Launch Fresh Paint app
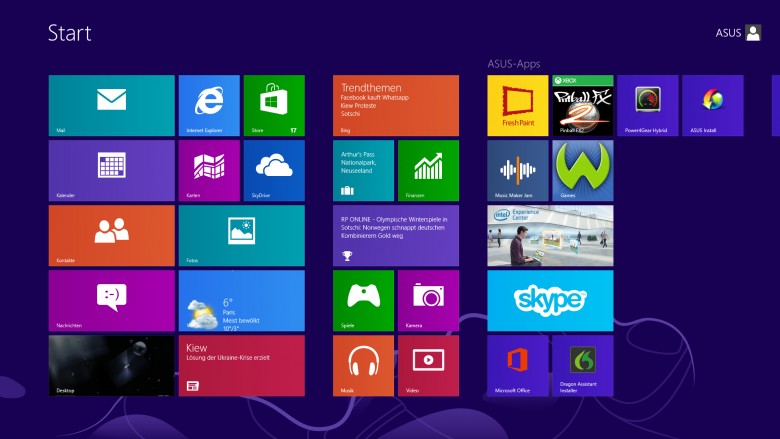The height and width of the screenshot is (439, 780). click(518, 105)
